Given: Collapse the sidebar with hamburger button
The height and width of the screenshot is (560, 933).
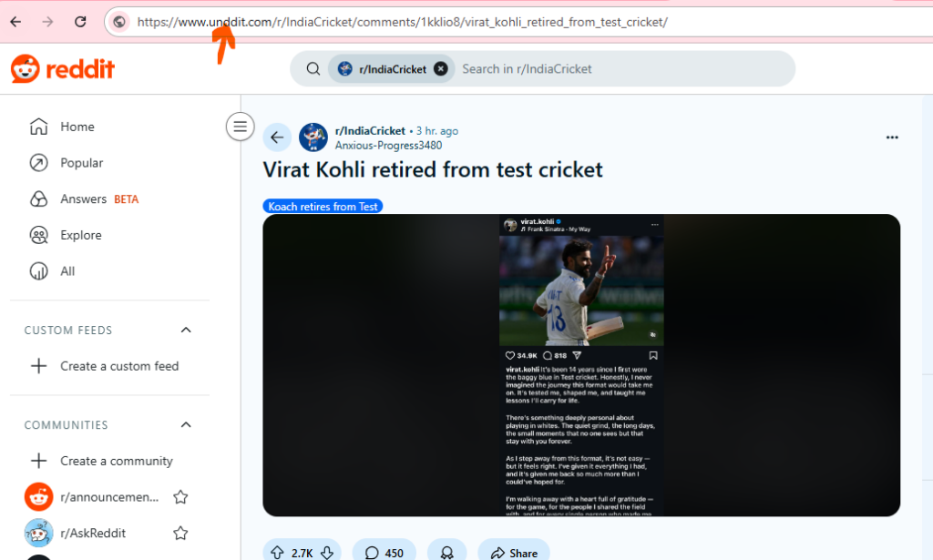Looking at the screenshot, I should (x=241, y=127).
